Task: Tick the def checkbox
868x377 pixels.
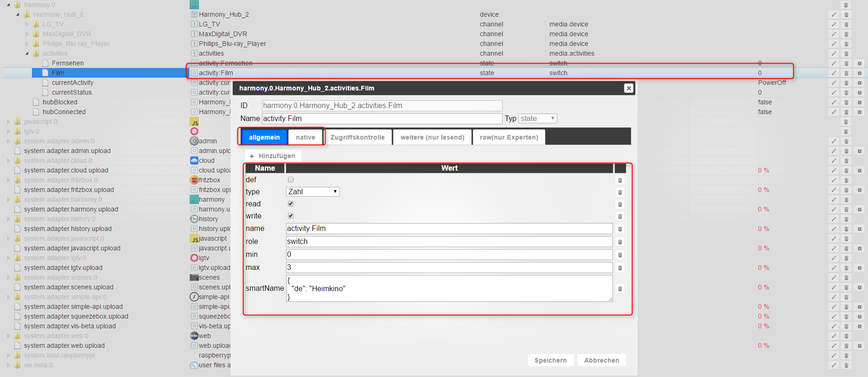Action: [291, 179]
